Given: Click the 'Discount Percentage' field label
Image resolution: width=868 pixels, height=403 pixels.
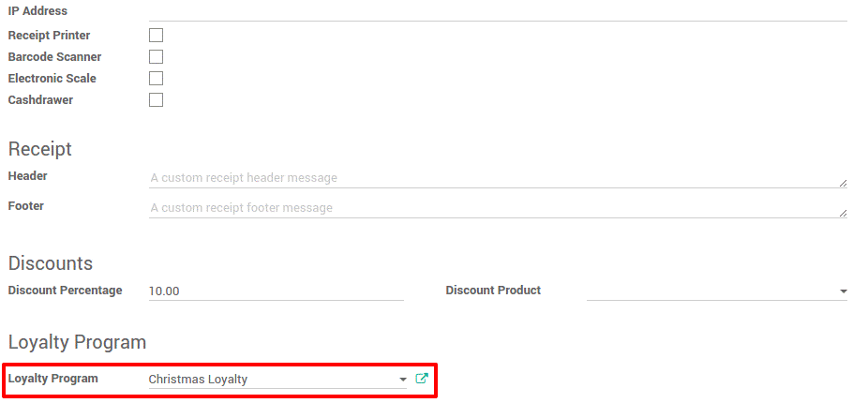Looking at the screenshot, I should [65, 291].
